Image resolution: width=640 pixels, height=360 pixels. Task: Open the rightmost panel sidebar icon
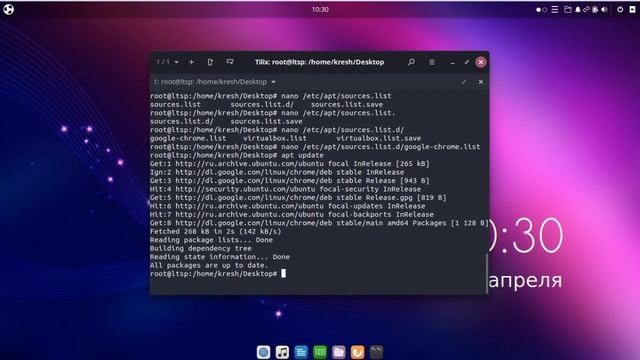pos(632,9)
